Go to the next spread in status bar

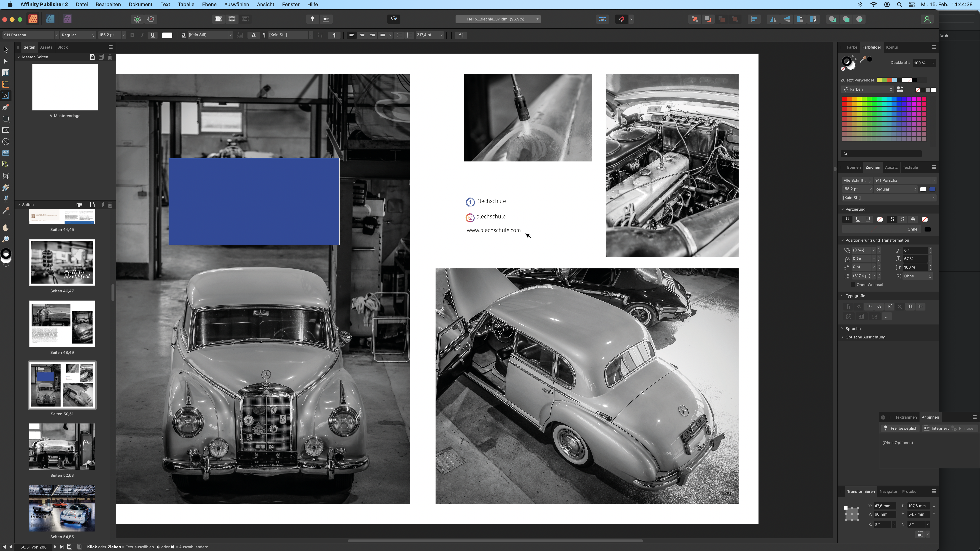pyautogui.click(x=55, y=547)
